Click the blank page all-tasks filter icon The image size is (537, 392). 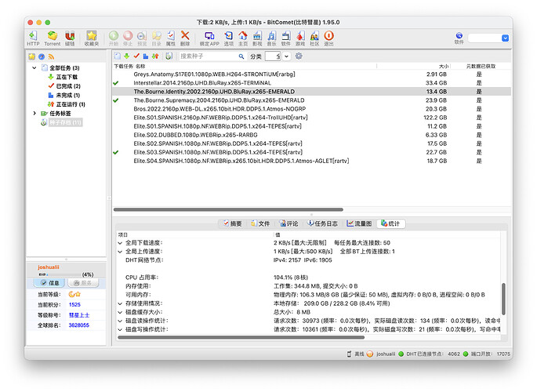click(117, 56)
